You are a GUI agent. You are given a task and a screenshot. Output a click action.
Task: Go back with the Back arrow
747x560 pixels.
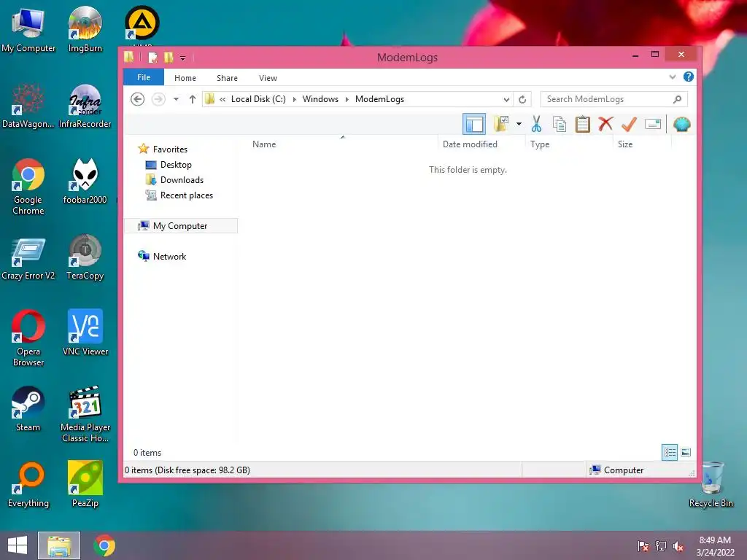[x=138, y=99]
